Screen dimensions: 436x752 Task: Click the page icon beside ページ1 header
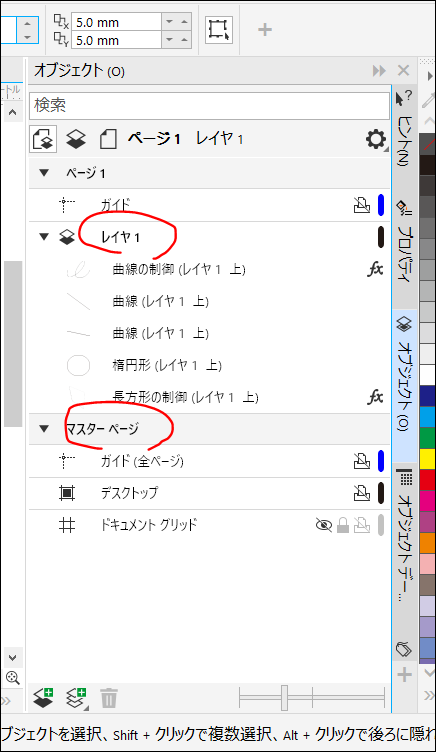[x=108, y=140]
